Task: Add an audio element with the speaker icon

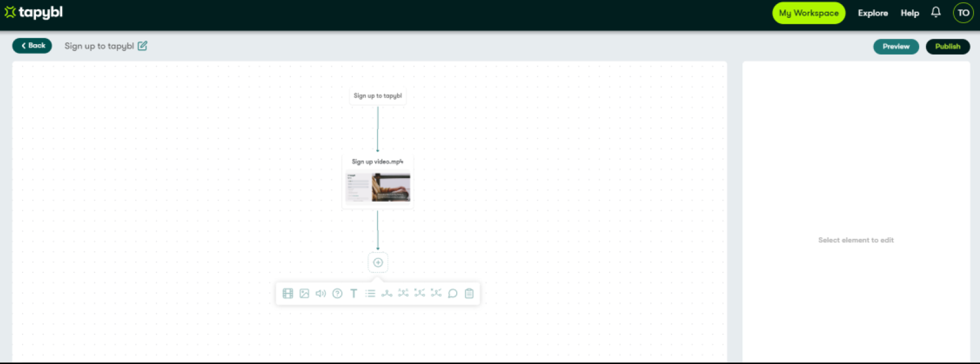Action: (320, 293)
